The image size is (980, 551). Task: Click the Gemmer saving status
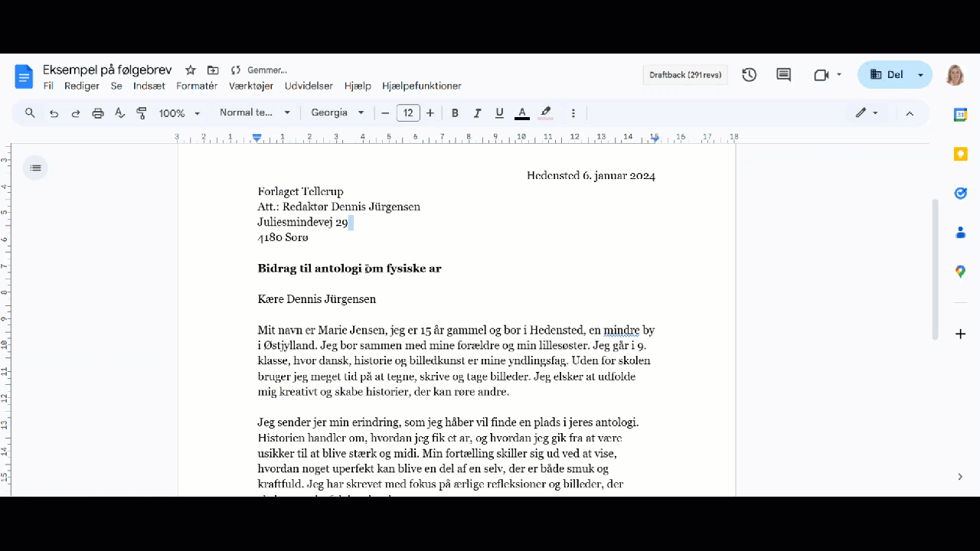click(259, 70)
